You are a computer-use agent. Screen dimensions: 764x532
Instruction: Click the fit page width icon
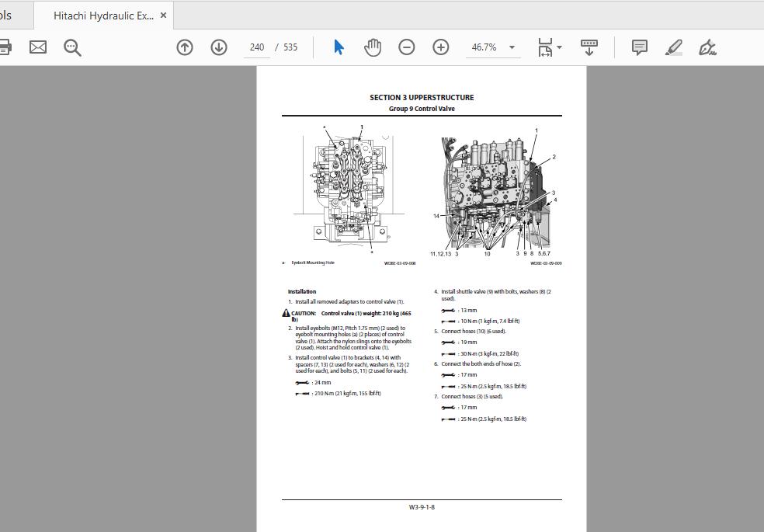545,47
